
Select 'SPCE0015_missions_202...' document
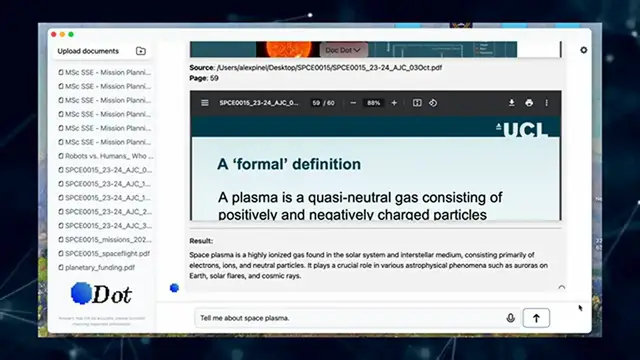(106, 240)
